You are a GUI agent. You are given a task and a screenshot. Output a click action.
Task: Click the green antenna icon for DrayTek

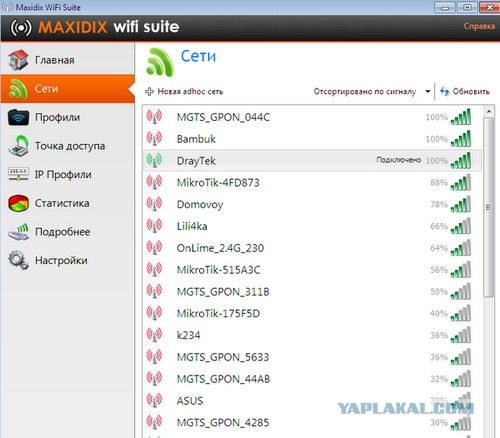[154, 160]
